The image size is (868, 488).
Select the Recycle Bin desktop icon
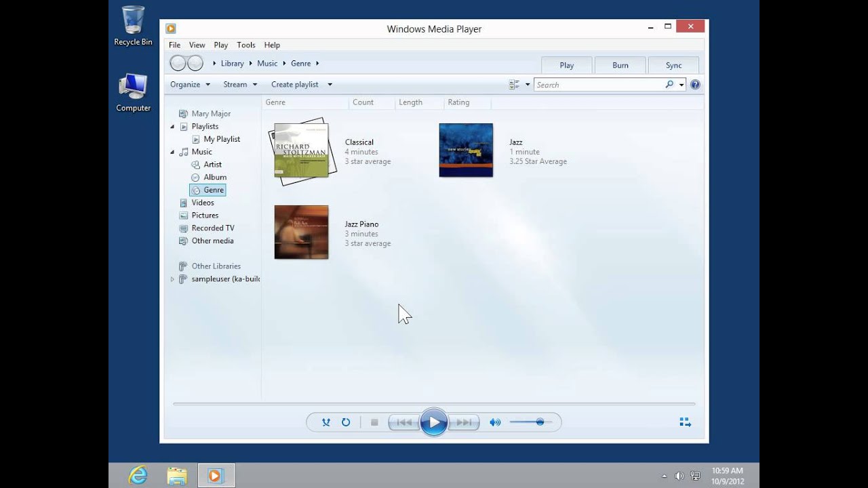click(133, 26)
